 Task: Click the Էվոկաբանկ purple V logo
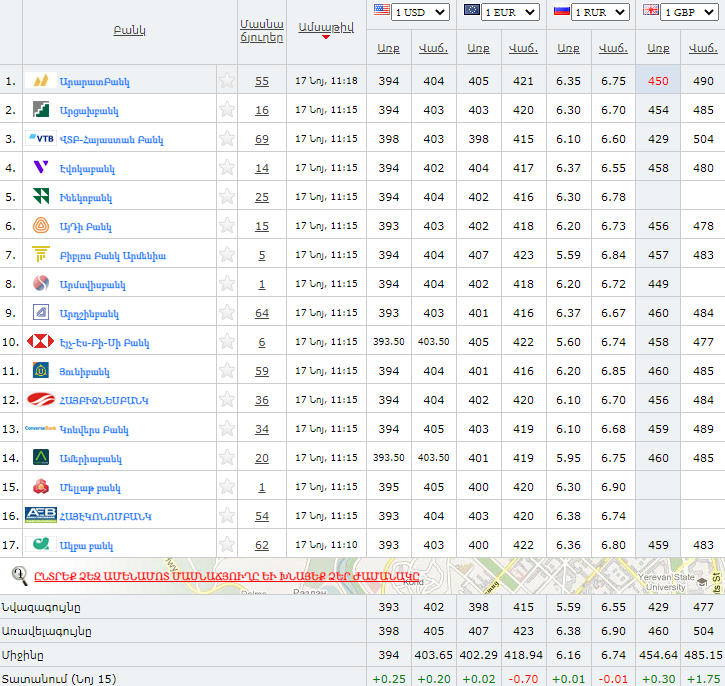[41, 167]
